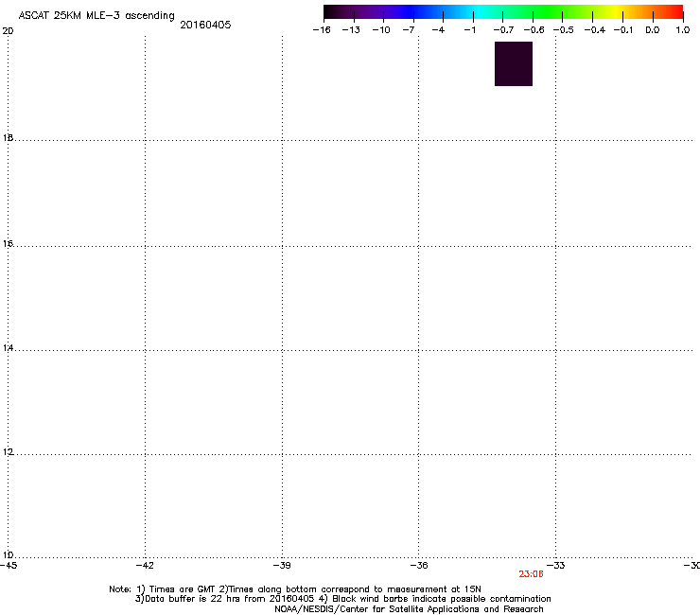700x615 pixels.
Task: Click the colorbar label -0.7
Action: (503, 30)
